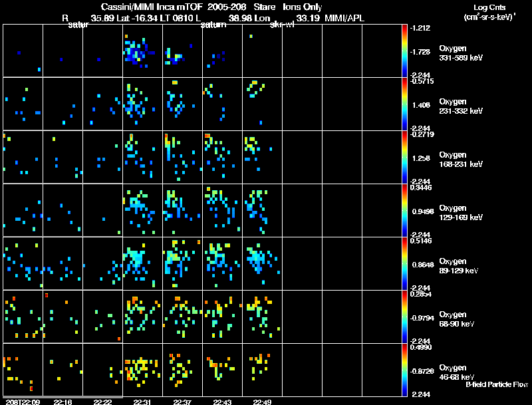Viewport: 532px width, 405px height.
Task: Click the 22:16 time label
Action: [x=63, y=402]
